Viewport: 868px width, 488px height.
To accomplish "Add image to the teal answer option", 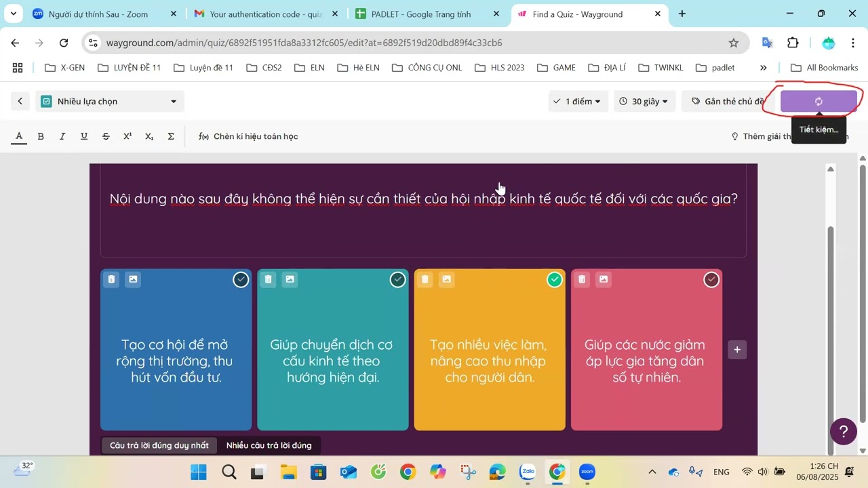I will (290, 279).
